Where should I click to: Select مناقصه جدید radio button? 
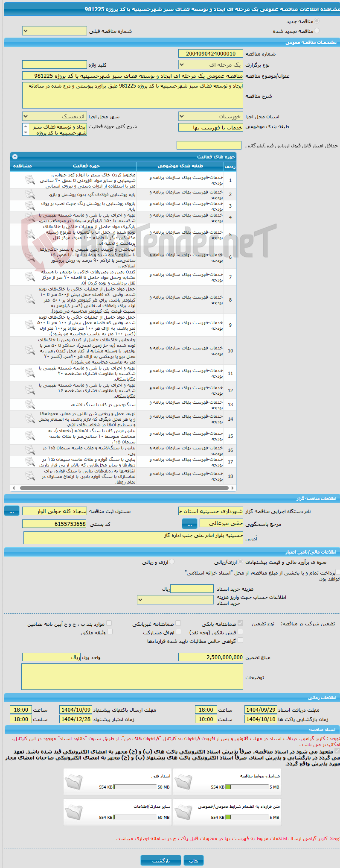(x=317, y=21)
